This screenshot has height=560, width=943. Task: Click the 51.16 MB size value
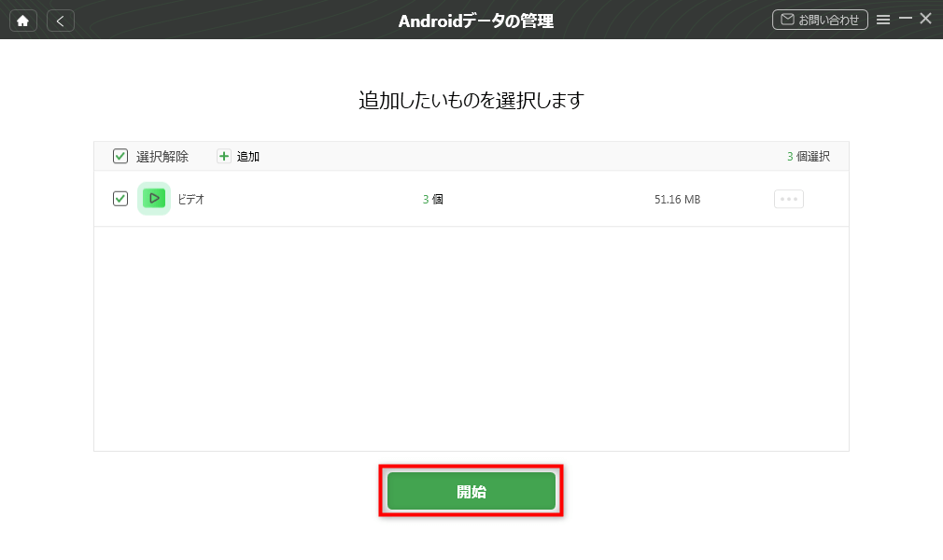pyautogui.click(x=677, y=199)
